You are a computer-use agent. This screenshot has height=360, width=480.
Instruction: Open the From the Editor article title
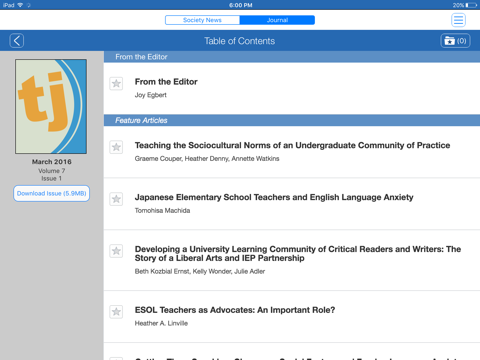pos(166,82)
